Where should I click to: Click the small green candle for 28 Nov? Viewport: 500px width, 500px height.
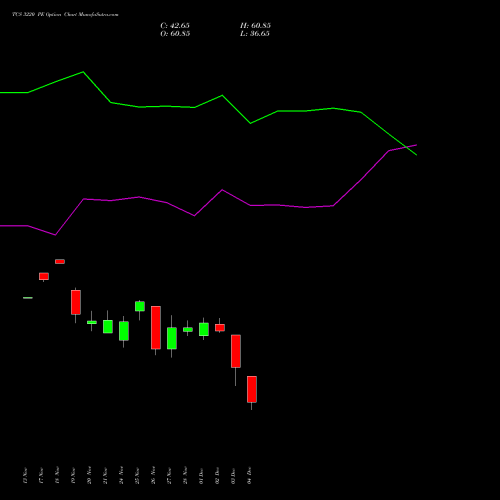coord(188,329)
